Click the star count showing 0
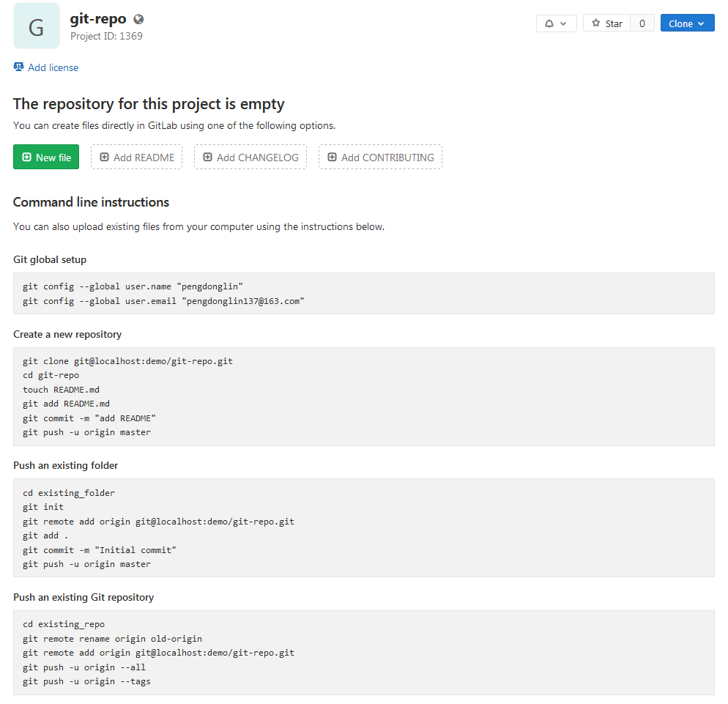Image resolution: width=728 pixels, height=704 pixels. pos(642,23)
